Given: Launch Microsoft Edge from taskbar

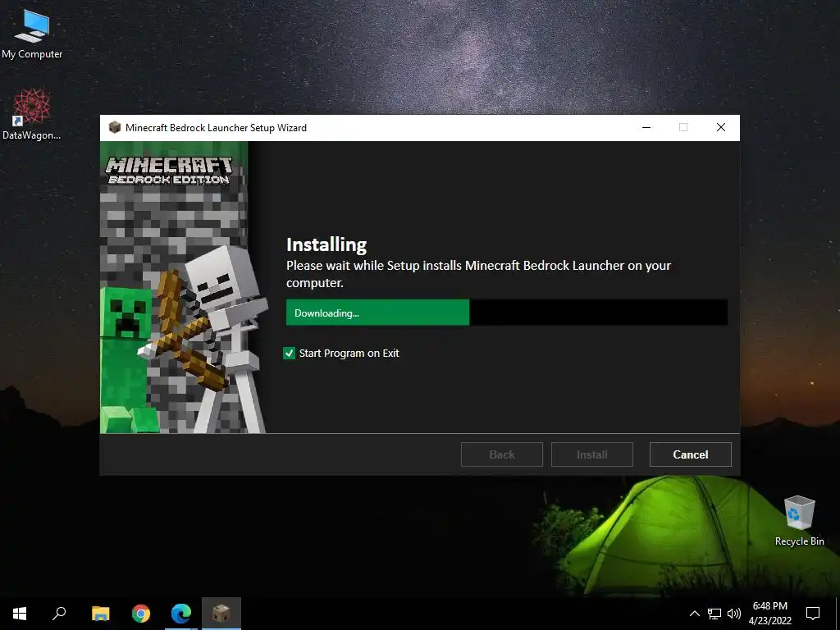Looking at the screenshot, I should point(181,614).
